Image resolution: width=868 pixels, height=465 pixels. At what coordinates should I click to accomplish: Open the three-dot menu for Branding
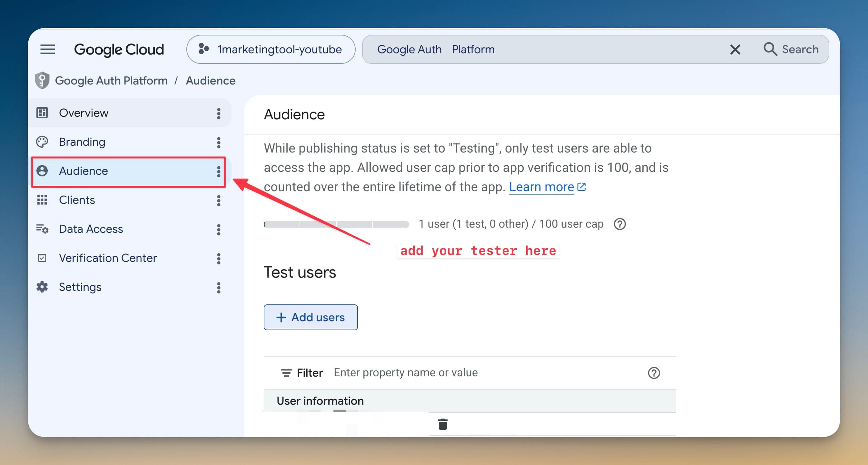[x=219, y=143]
